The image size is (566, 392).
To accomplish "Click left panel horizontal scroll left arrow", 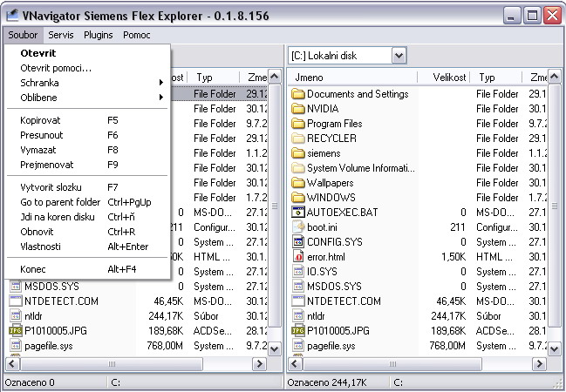I will tap(12, 363).
